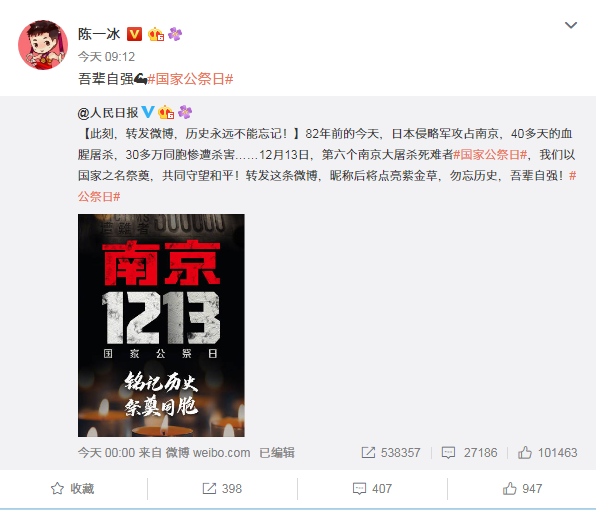Open the #国家公祭日# hashtag in 陈一冰's post

pyautogui.click(x=190, y=79)
